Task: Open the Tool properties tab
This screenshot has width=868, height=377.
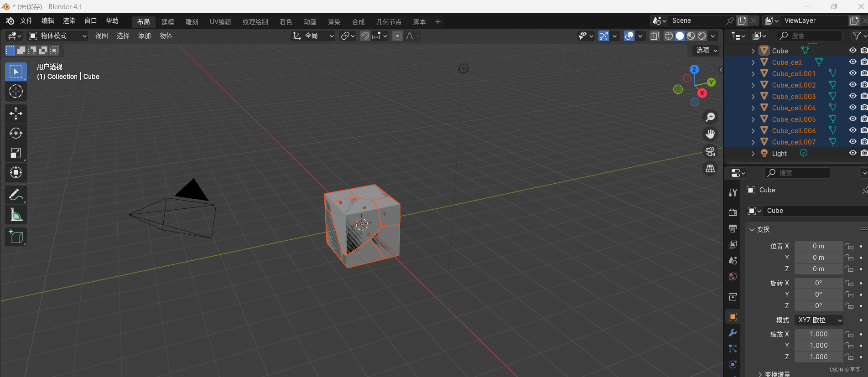Action: tap(733, 192)
